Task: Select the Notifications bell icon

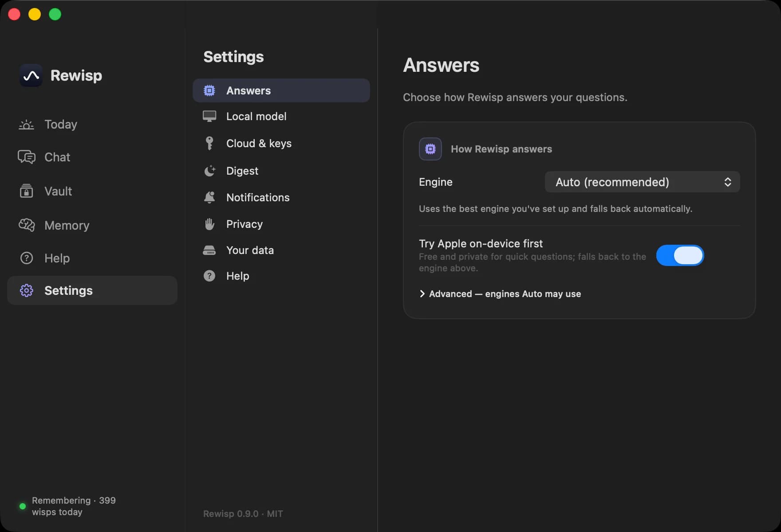Action: tap(209, 197)
